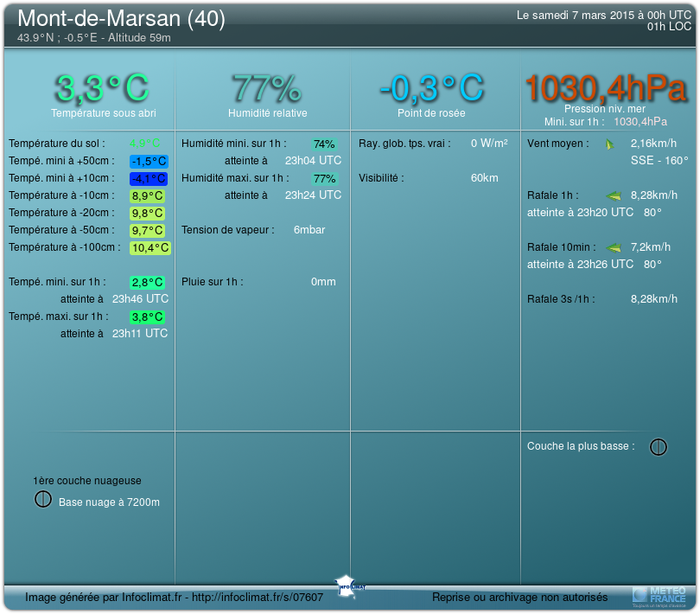700x614 pixels.
Task: Click the '01h LOC' local time
Action: click(669, 27)
